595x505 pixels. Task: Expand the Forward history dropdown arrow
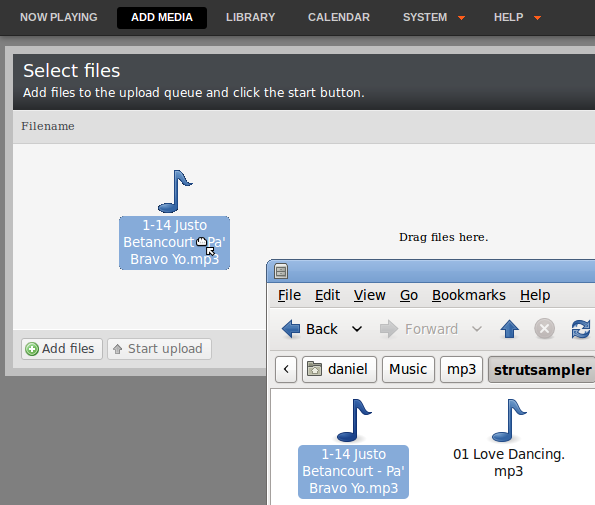tap(477, 329)
